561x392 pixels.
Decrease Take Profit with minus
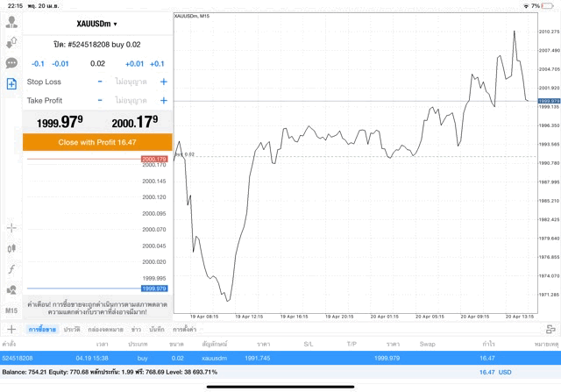click(x=100, y=100)
